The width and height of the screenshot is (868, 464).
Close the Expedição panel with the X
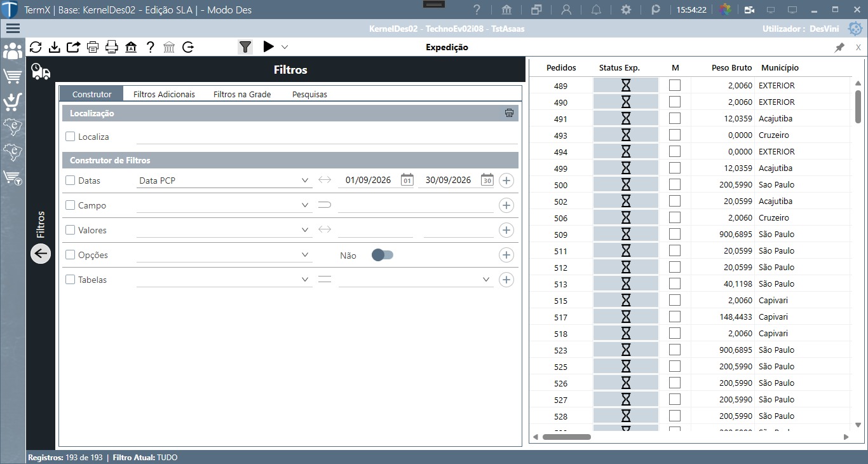[858, 47]
